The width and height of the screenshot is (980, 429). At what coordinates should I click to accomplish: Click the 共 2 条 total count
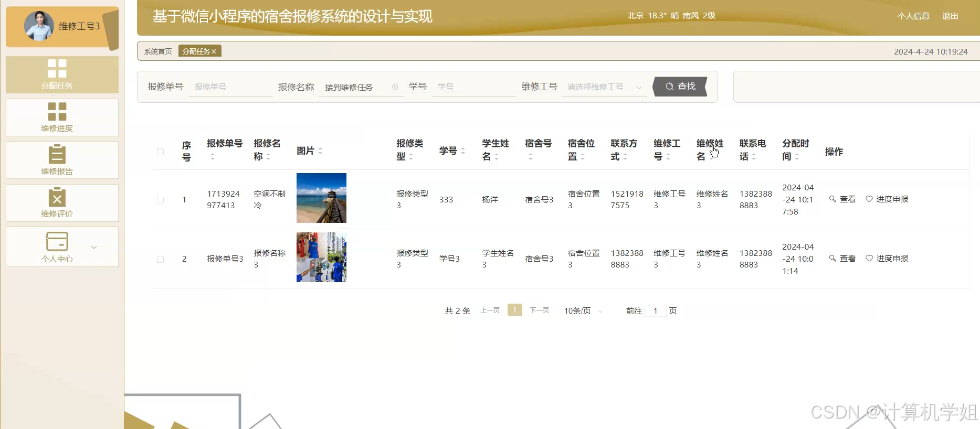point(458,311)
